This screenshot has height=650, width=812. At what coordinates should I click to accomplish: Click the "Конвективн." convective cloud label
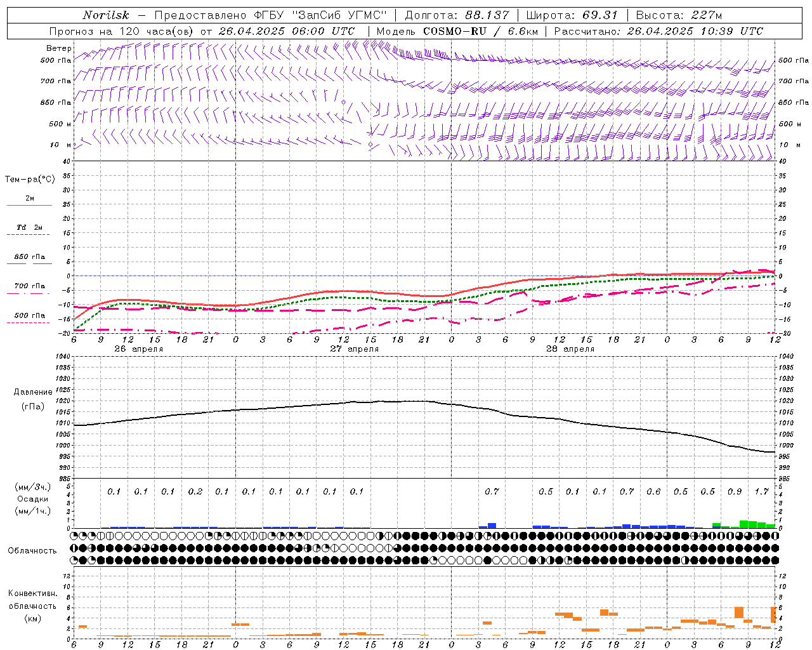pos(32,594)
